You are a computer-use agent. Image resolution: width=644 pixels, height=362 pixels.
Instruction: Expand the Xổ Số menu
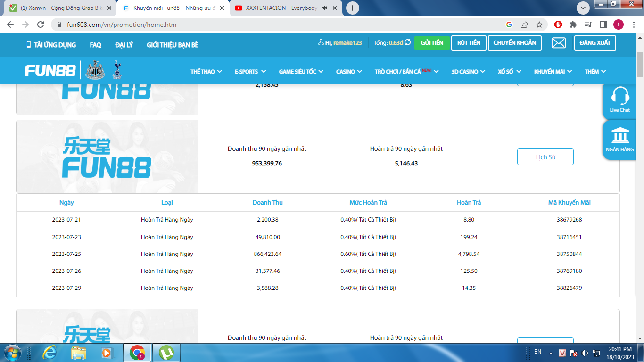pos(509,72)
